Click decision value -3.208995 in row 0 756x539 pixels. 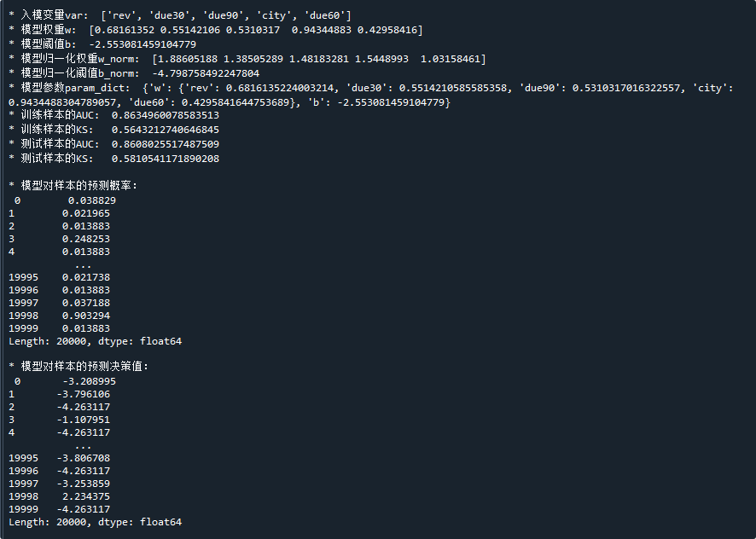tap(90, 381)
